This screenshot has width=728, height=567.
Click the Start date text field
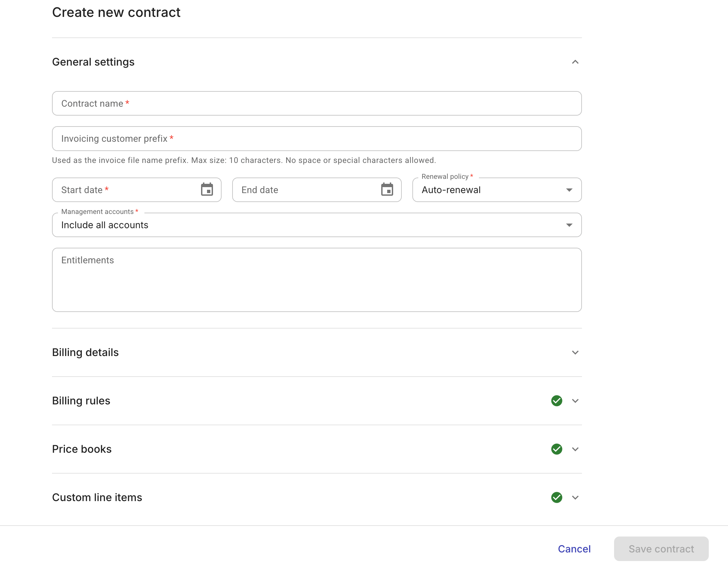pos(127,190)
